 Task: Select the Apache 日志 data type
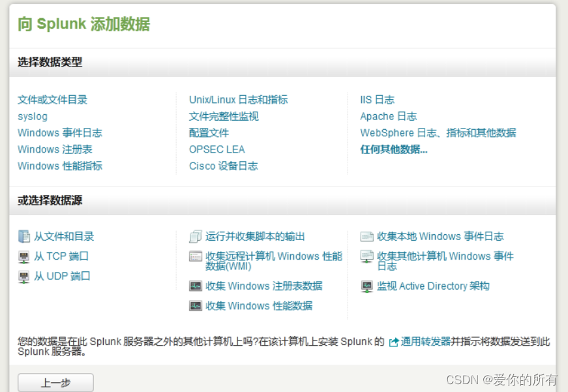[389, 116]
